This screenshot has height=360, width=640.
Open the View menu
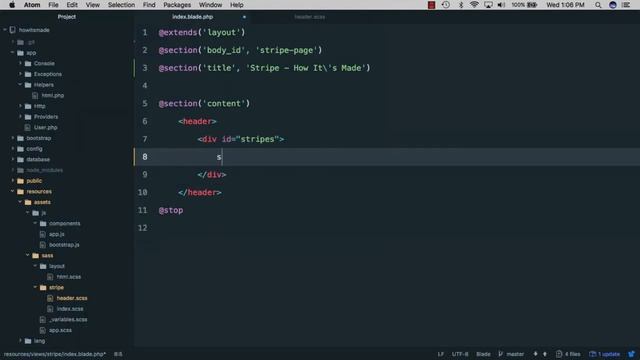click(93, 5)
